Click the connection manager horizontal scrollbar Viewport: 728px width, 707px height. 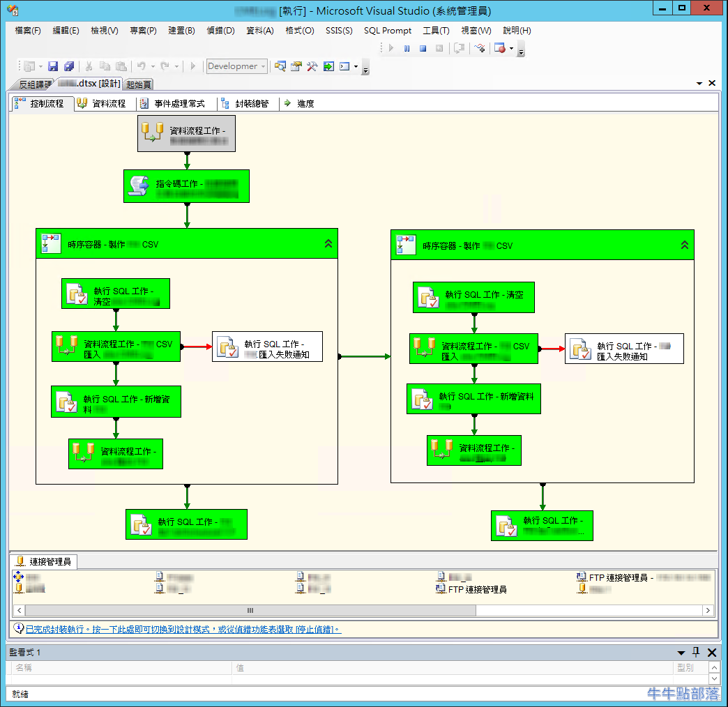[250, 610]
